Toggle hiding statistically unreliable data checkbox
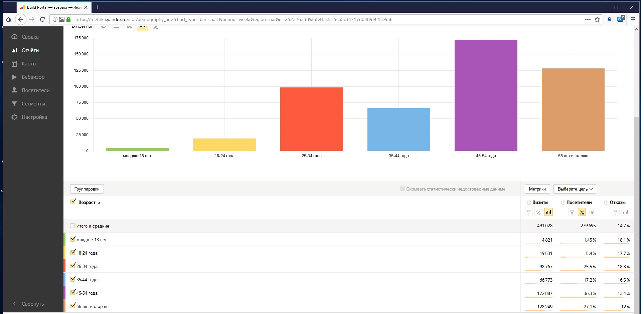The width and height of the screenshot is (644, 314). pos(402,189)
